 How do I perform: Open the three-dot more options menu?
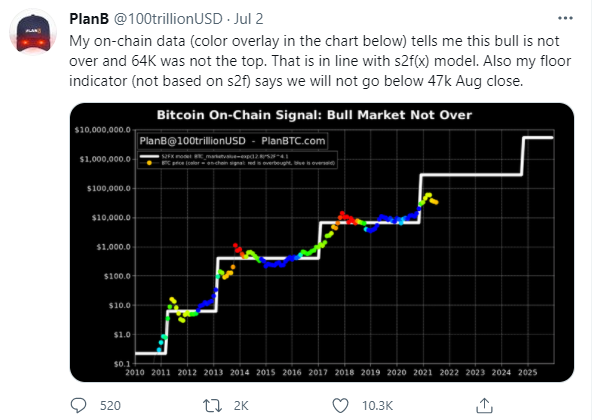coord(565,18)
